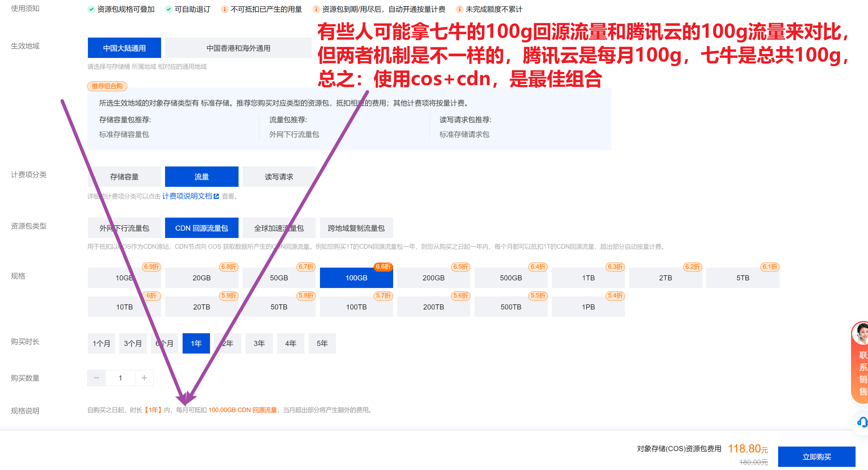Select the 500GB specification
This screenshot has width=868, height=470.
[x=511, y=278]
